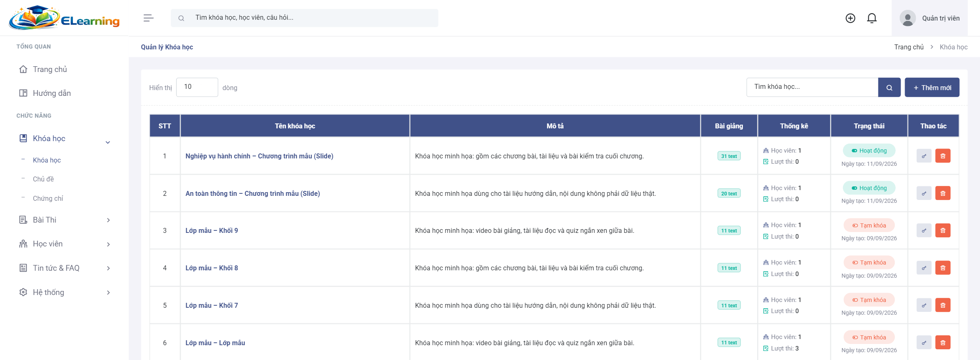Click the blue search button beside Tìm khóa học
This screenshot has height=360, width=980.
click(889, 88)
